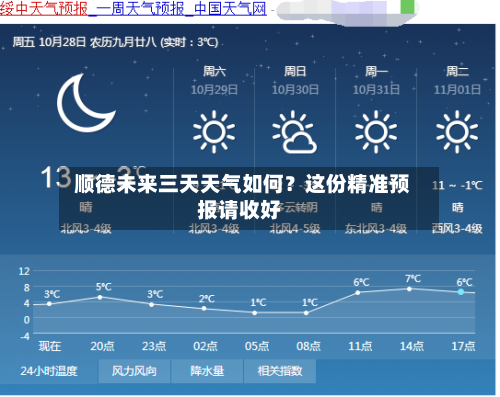Select the 周二 day header

pyautogui.click(x=457, y=71)
